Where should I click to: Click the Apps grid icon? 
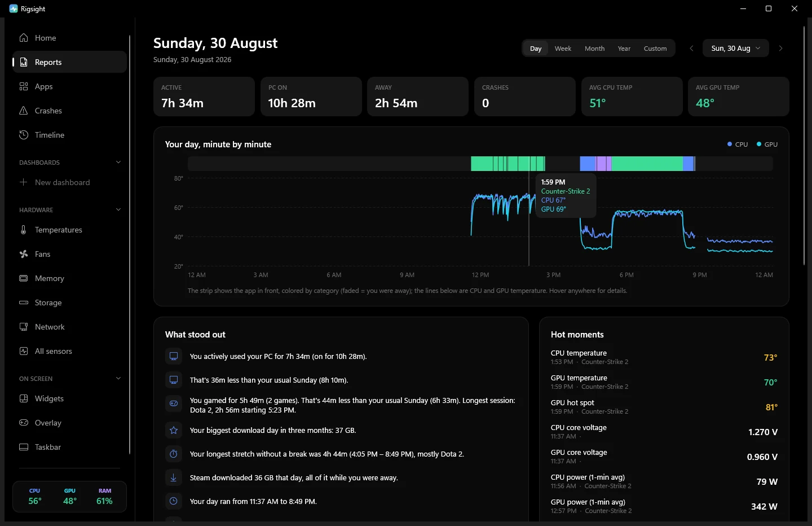coord(24,86)
